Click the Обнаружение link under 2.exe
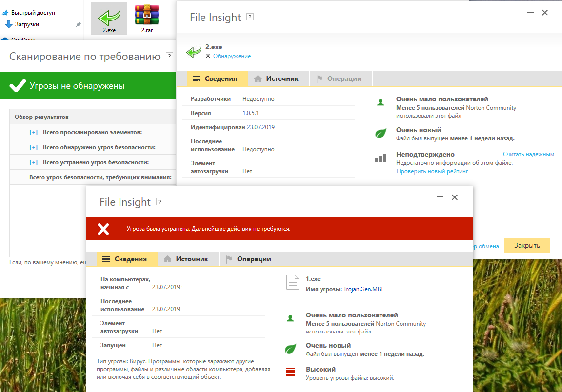The image size is (562, 392). (x=232, y=56)
